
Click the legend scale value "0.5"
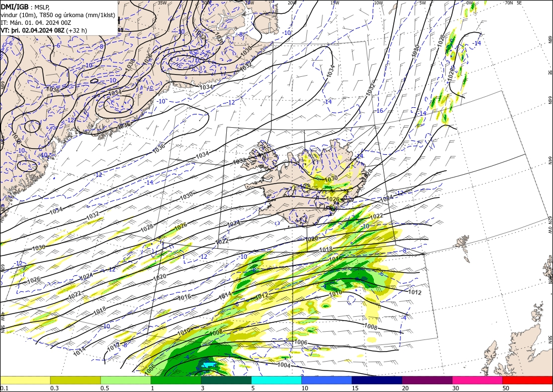coord(105,388)
